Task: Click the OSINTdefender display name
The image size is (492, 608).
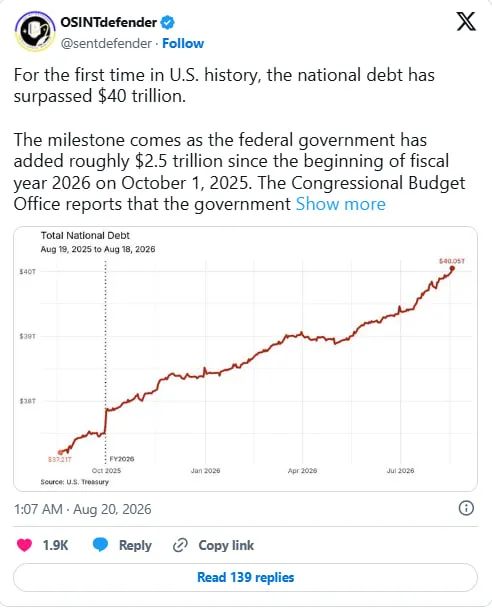Action: [109, 22]
